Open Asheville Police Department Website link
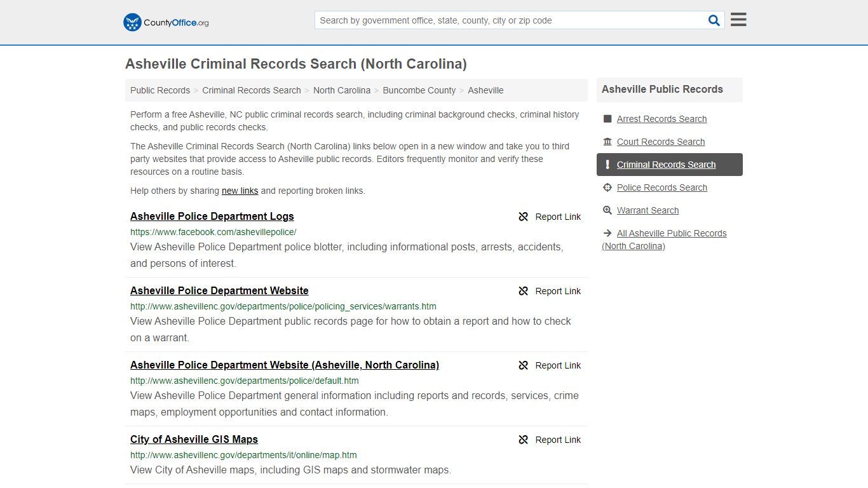 [x=219, y=290]
